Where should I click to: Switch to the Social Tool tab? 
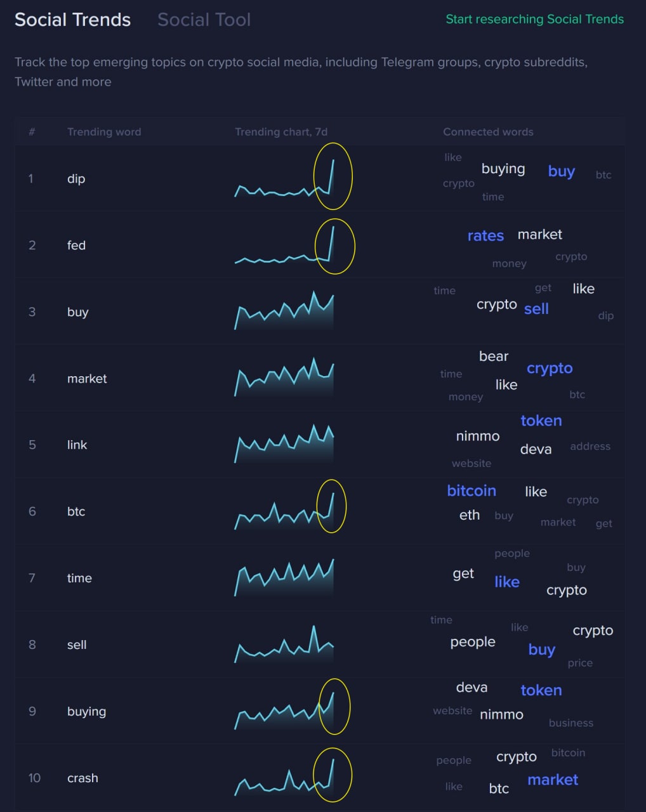[204, 20]
